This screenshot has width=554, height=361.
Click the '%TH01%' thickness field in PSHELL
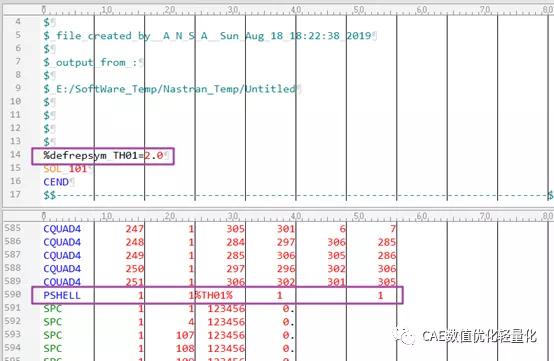coord(214,295)
